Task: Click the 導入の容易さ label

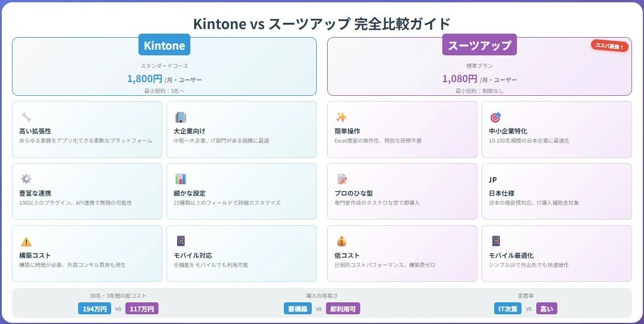Action: [x=322, y=295]
